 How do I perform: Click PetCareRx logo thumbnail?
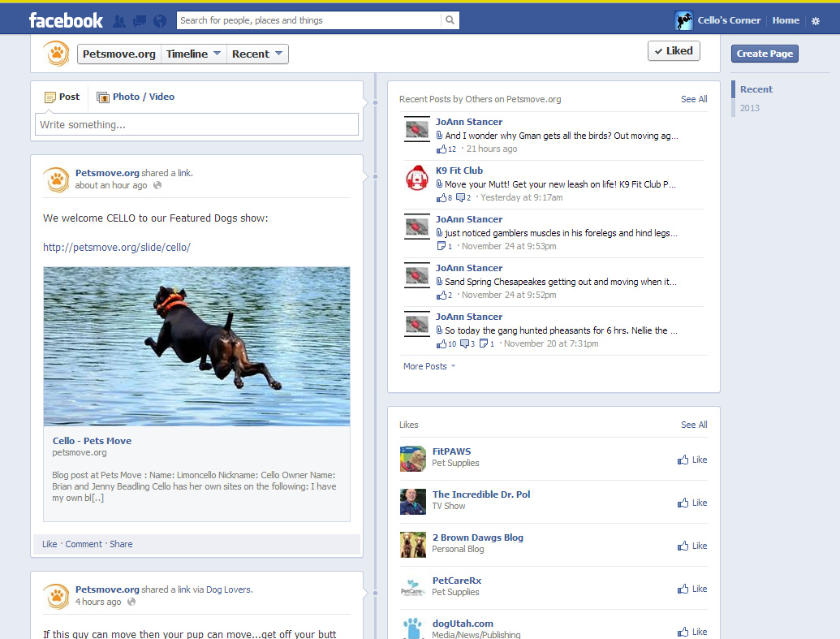(413, 588)
